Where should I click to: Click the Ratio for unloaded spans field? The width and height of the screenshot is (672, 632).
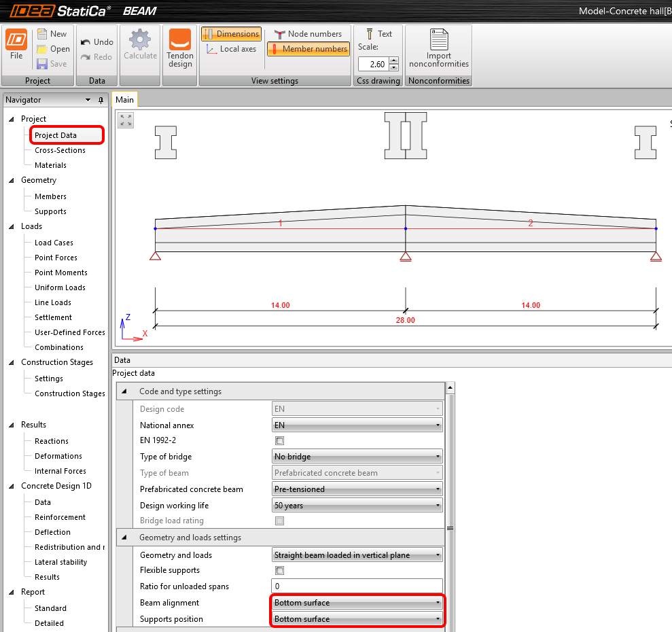[x=357, y=586]
